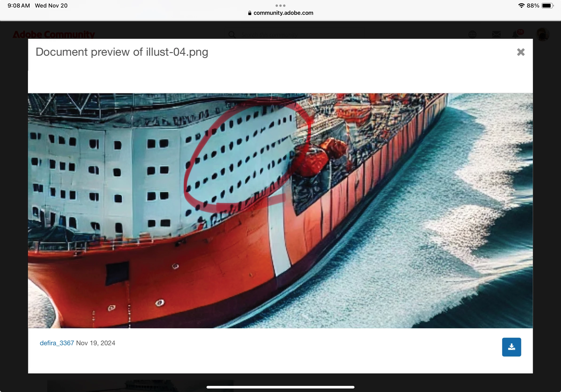Close the illust-04.png document preview
Screen dimensions: 561x392
click(x=521, y=52)
